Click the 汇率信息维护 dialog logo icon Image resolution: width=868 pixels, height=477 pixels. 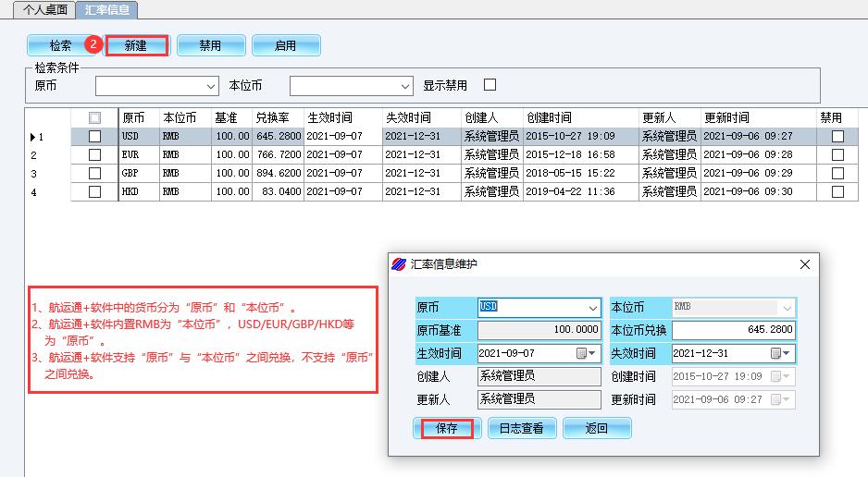pos(399,264)
